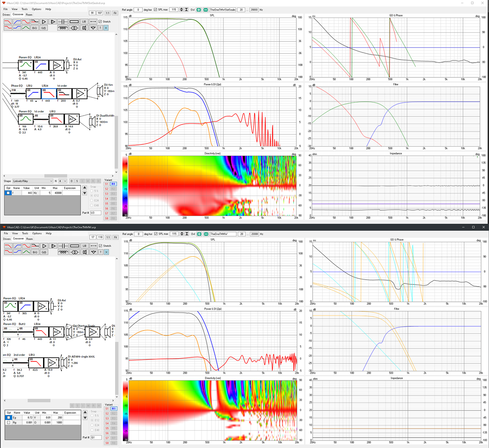This screenshot has width=489, height=448.
Task: Insert a ground symbol in the top window
Action: (x=93, y=28)
